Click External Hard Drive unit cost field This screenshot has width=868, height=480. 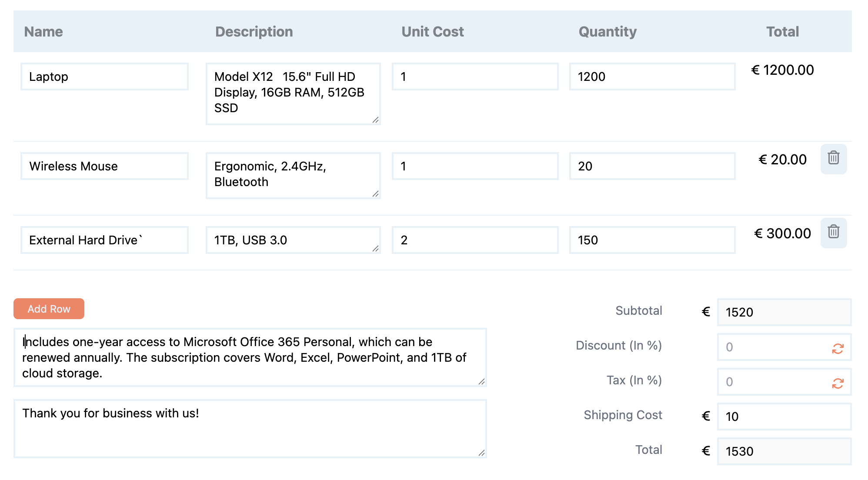[475, 240]
